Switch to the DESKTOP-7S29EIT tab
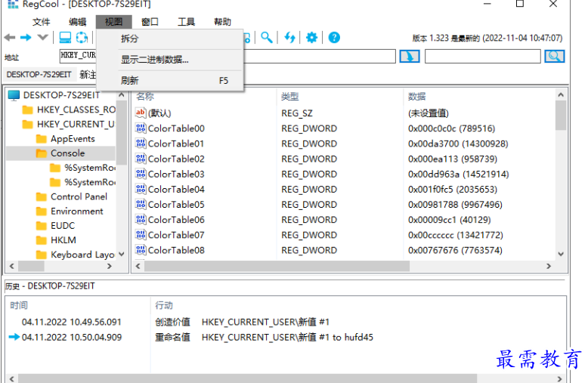The height and width of the screenshot is (383, 588). pyautogui.click(x=39, y=74)
